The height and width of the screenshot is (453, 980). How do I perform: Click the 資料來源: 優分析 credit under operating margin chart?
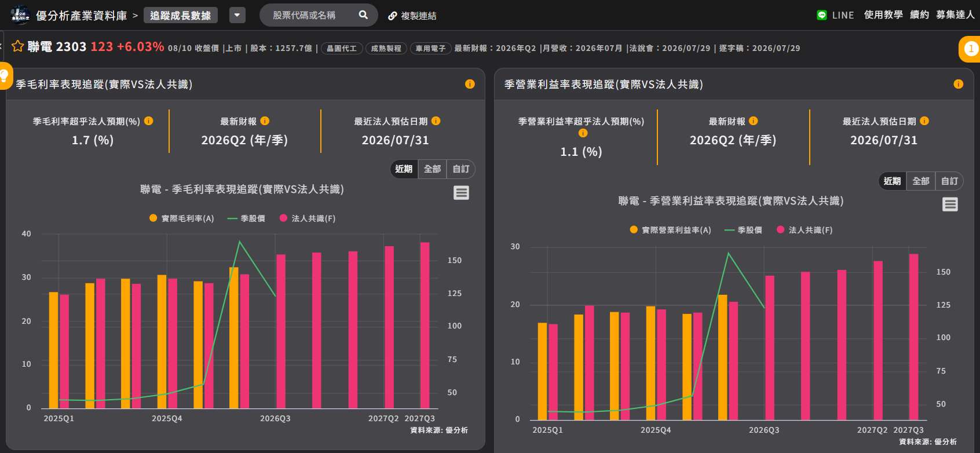pos(928,442)
